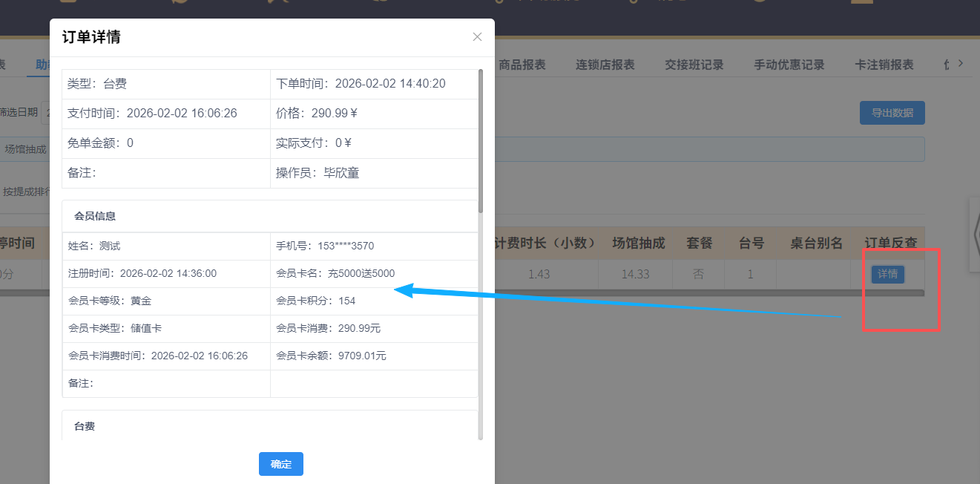Click the rightmost icon in the top navigation bar
Screen dimensions: 980x484
[x=861, y=4]
